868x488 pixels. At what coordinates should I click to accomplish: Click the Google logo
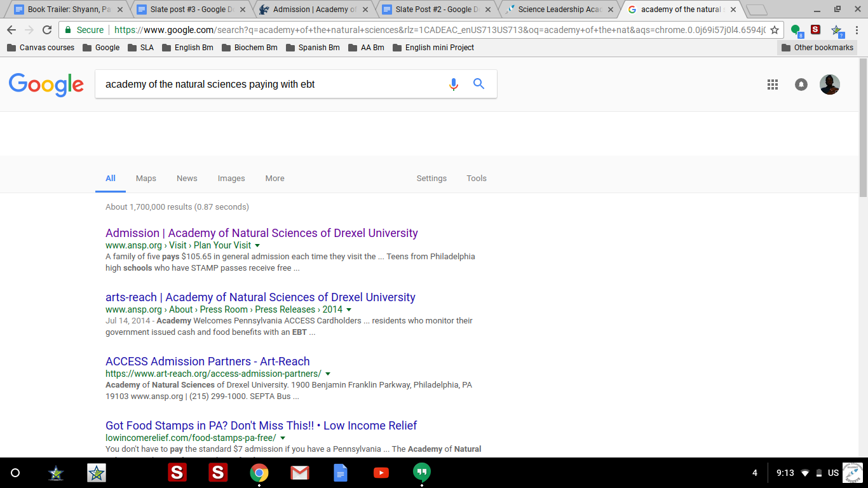tap(46, 85)
